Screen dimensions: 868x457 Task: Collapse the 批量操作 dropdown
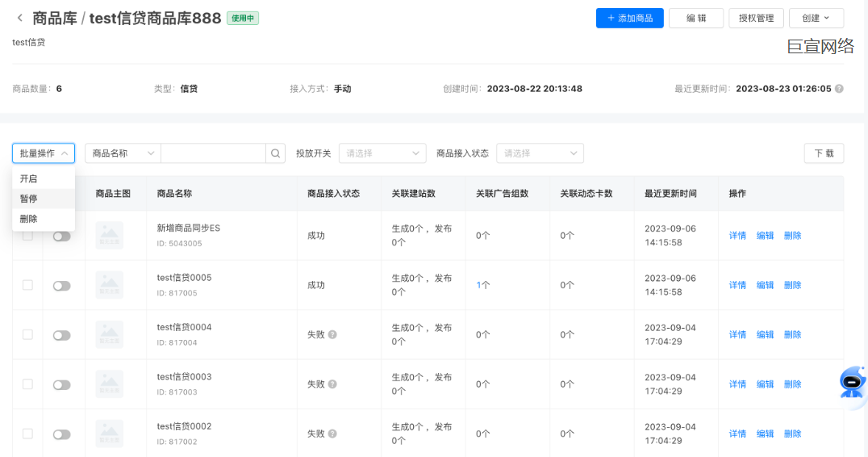click(x=44, y=153)
